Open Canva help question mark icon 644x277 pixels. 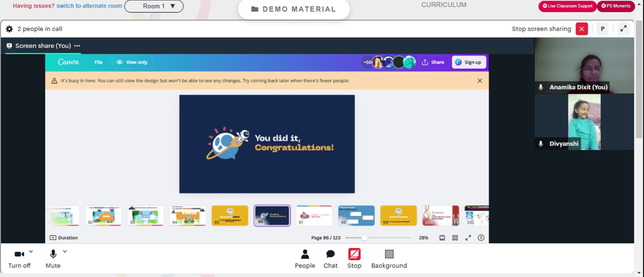coord(481,238)
